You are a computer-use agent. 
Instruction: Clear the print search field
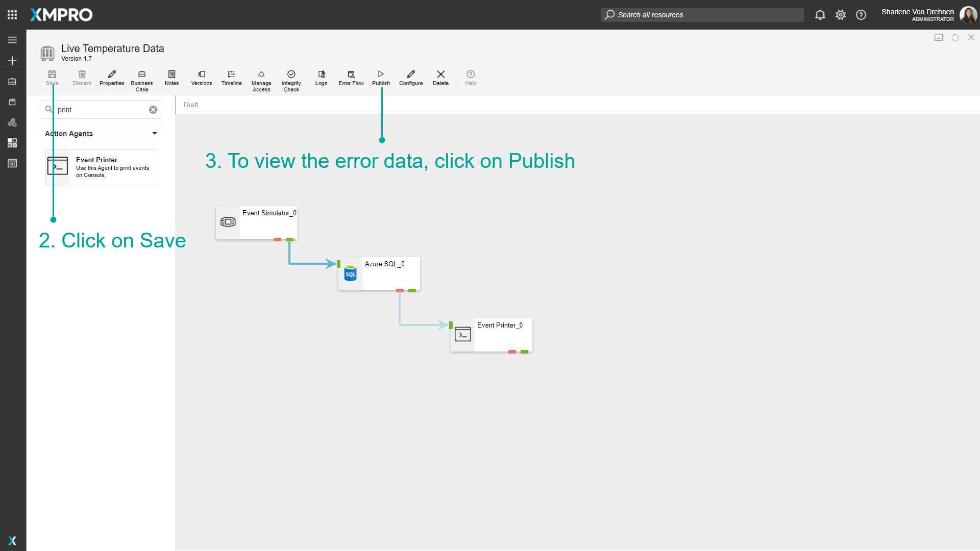point(153,109)
